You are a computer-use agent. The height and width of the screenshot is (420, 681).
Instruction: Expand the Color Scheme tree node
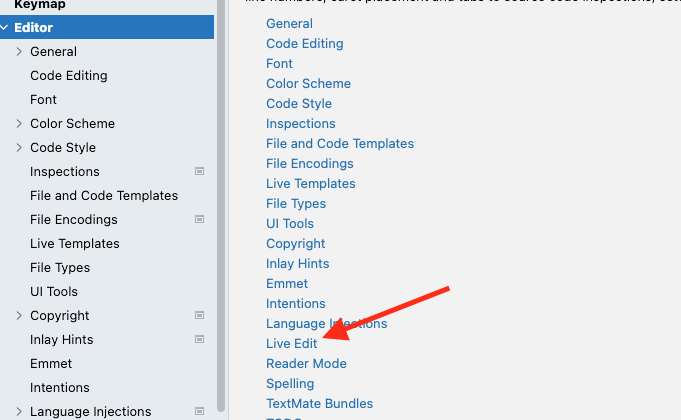tap(19, 123)
